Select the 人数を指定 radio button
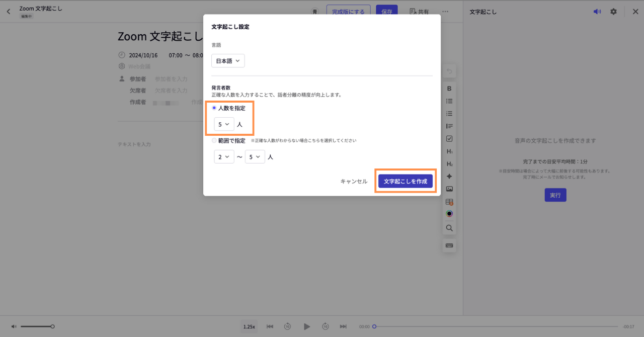This screenshot has height=337, width=644. (214, 108)
